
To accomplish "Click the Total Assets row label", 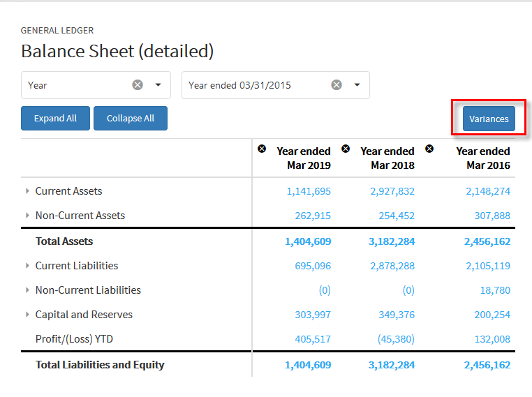I will tap(64, 241).
